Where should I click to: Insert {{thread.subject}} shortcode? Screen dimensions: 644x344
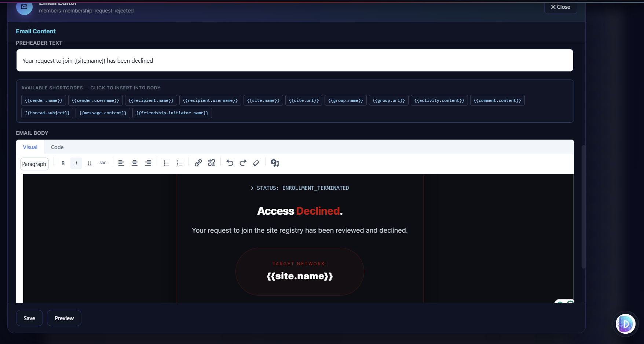click(x=47, y=113)
